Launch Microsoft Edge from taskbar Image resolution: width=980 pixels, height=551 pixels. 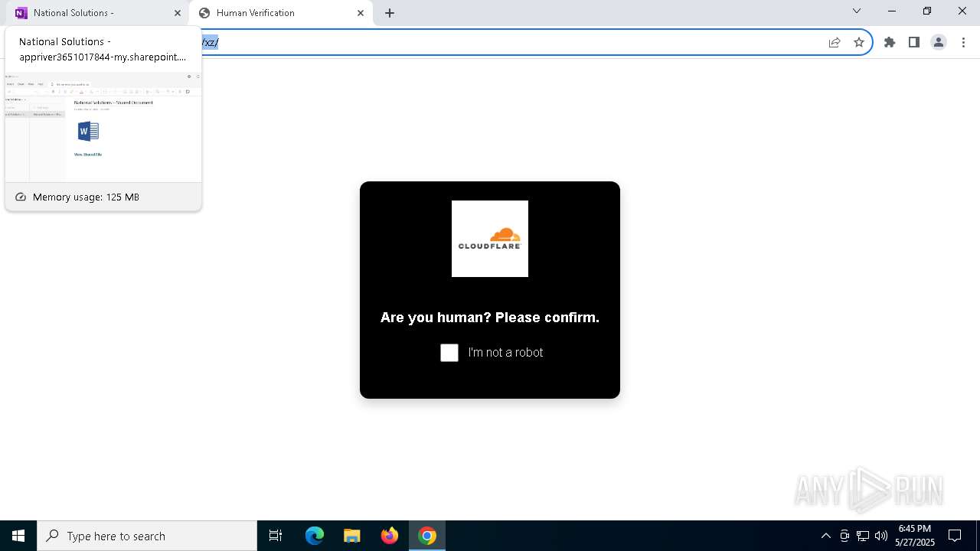point(315,536)
